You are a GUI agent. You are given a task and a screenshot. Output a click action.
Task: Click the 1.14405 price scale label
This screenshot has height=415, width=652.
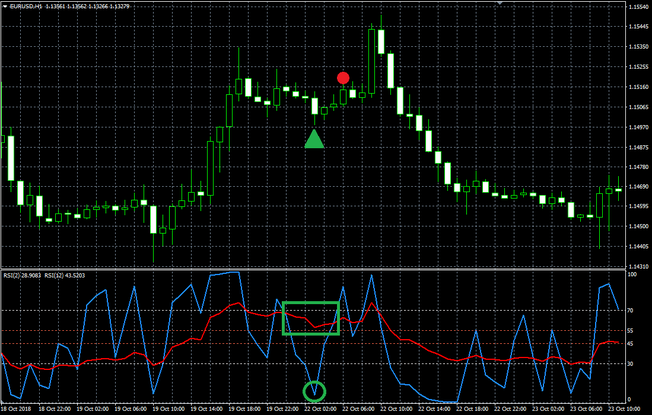(638, 246)
